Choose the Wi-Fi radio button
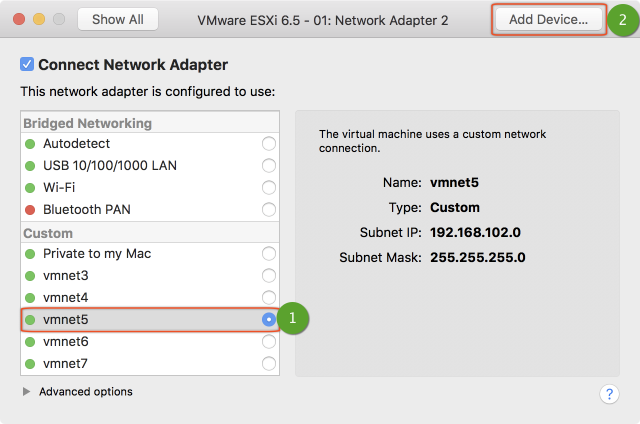The height and width of the screenshot is (424, 640). pyautogui.click(x=268, y=188)
